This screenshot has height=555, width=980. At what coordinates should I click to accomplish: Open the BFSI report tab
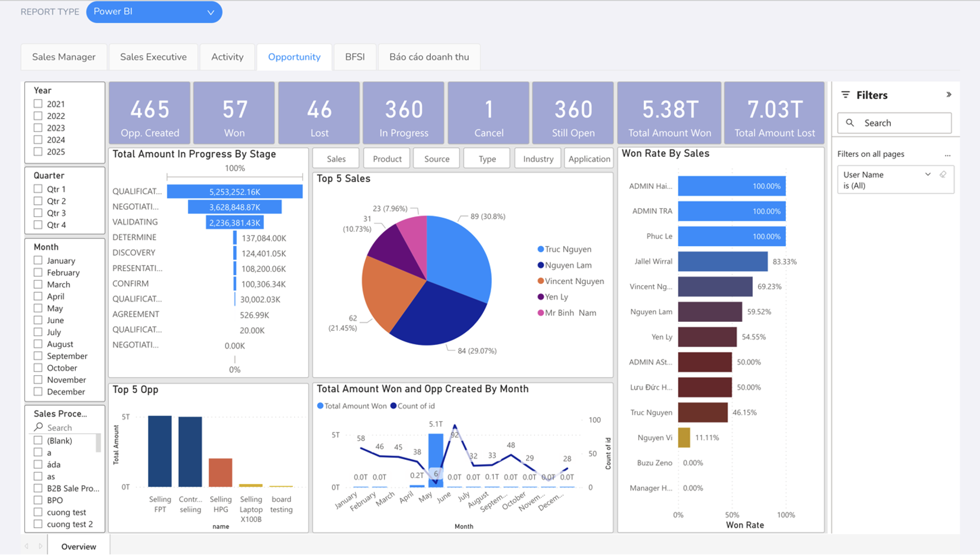pos(355,57)
